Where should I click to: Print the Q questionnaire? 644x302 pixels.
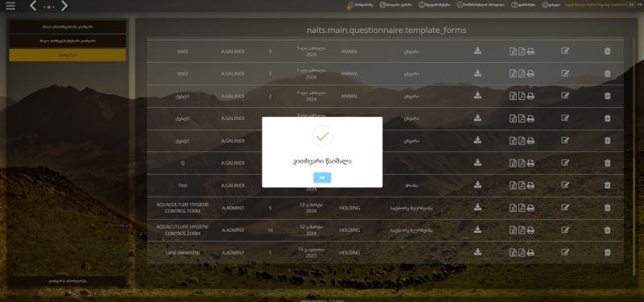click(x=530, y=163)
